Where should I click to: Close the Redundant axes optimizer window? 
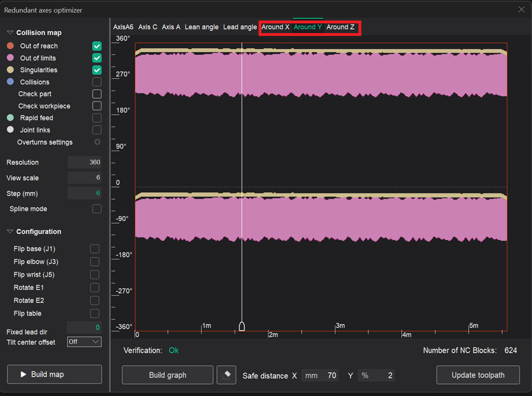521,9
